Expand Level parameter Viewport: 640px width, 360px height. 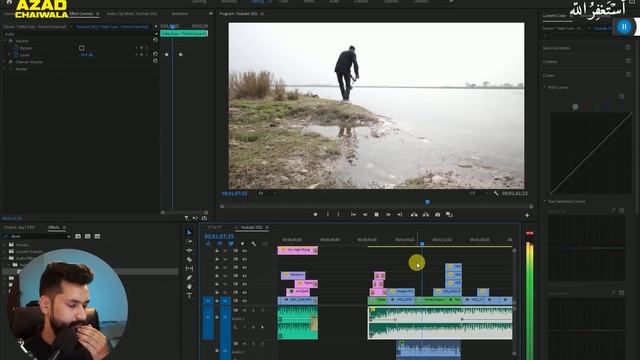[x=10, y=54]
